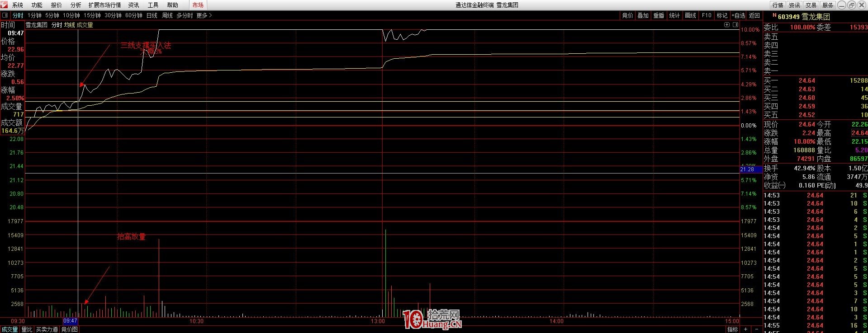Select the 买卖力道 bottom indicator tab
Screen dimensions: 868x333
click(x=47, y=329)
